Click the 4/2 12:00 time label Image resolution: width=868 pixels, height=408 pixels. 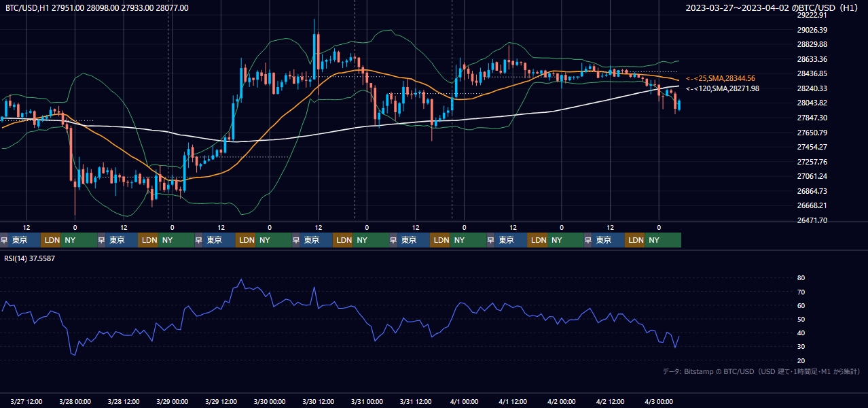click(x=611, y=401)
